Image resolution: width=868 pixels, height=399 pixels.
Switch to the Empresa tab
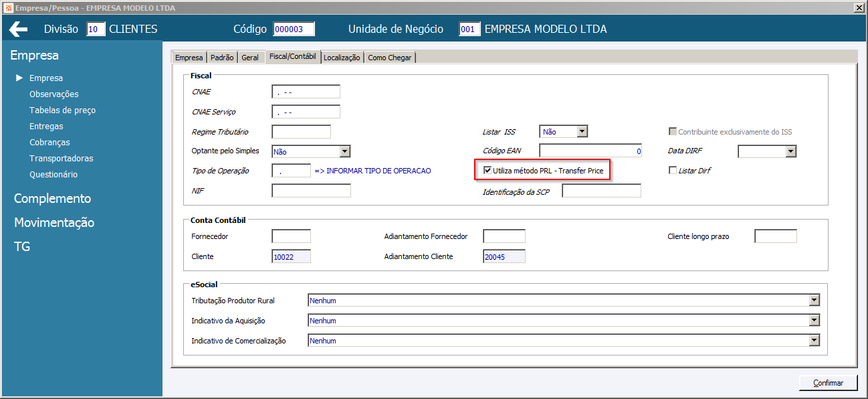click(189, 58)
